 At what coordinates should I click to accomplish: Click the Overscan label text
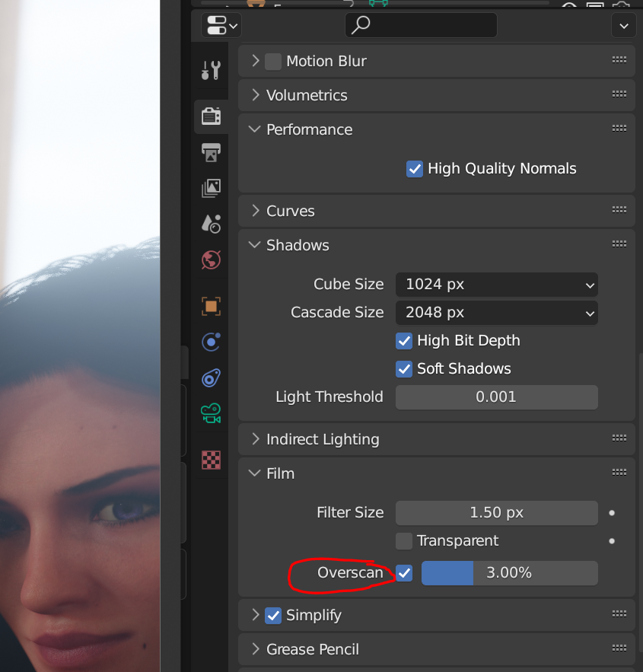point(350,572)
